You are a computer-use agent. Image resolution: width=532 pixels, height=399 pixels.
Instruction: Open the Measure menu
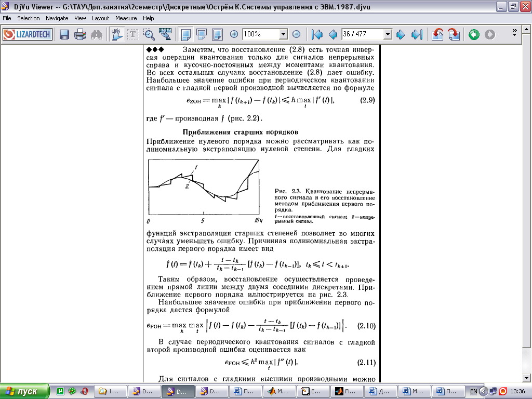pos(126,18)
